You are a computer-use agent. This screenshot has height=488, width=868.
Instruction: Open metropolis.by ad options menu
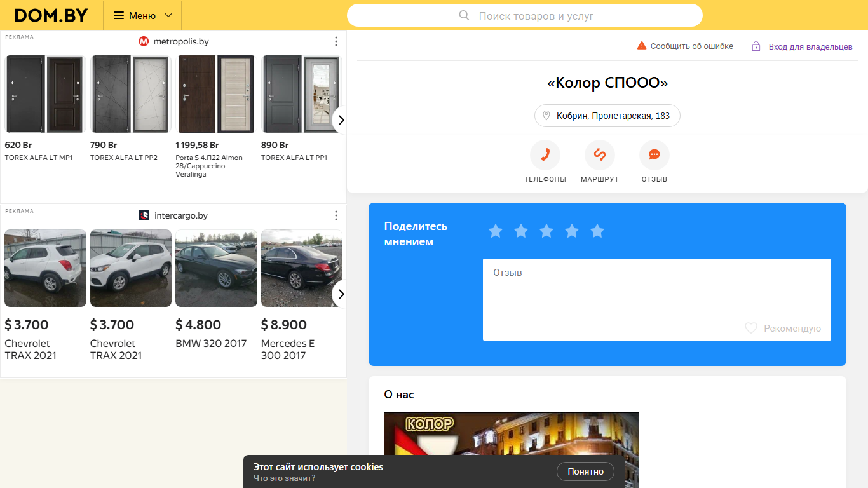coord(336,41)
